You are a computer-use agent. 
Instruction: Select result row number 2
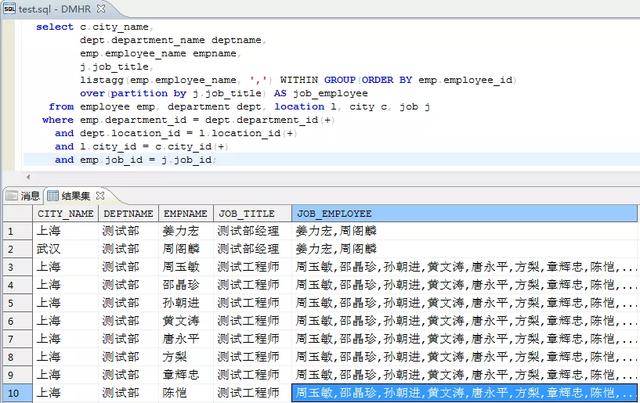pyautogui.click(x=18, y=249)
